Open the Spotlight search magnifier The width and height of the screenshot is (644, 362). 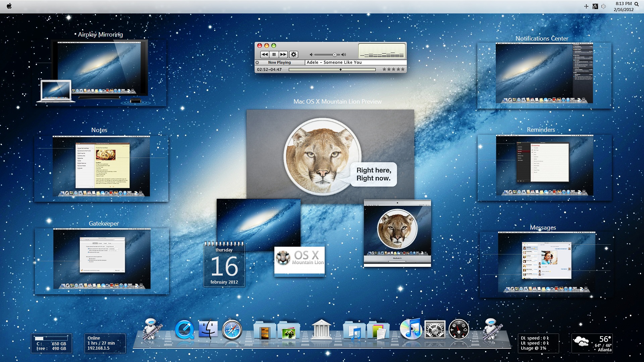point(636,4)
